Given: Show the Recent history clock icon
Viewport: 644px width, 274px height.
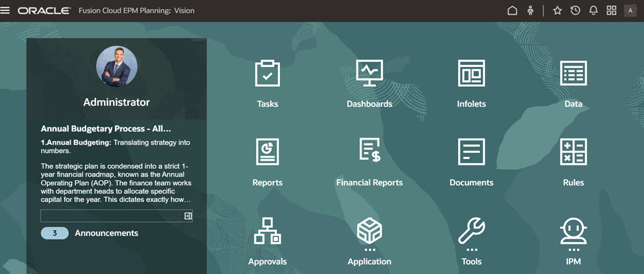Looking at the screenshot, I should pyautogui.click(x=575, y=11).
